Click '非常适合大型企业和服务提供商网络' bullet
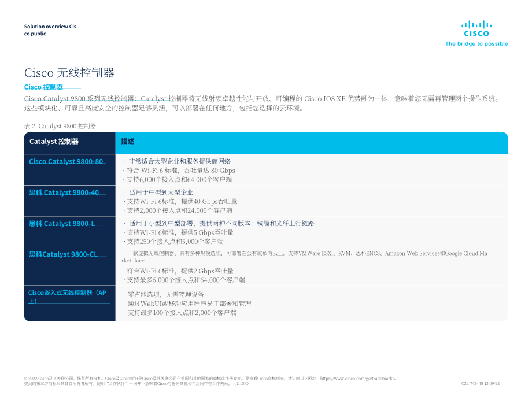This screenshot has height=411, width=532. (179, 161)
